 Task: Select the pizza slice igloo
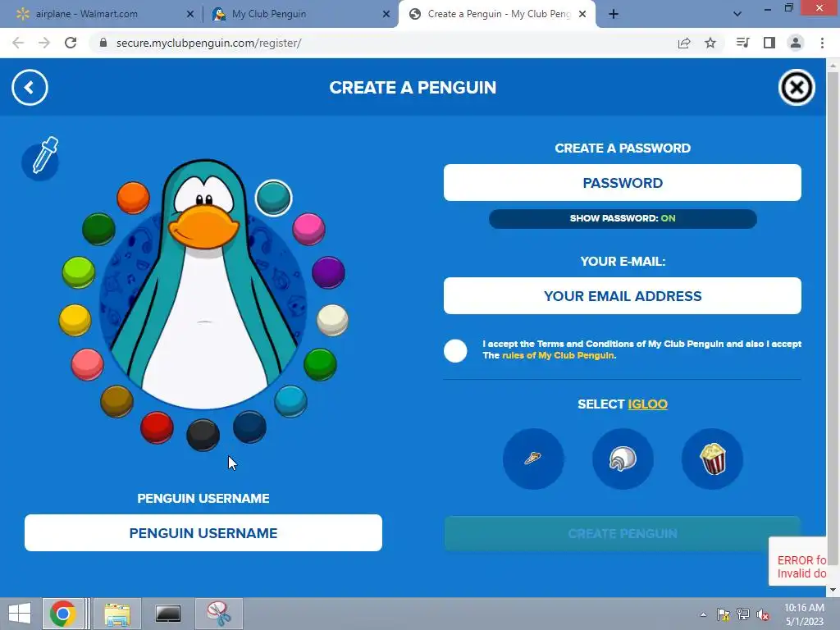[533, 459]
